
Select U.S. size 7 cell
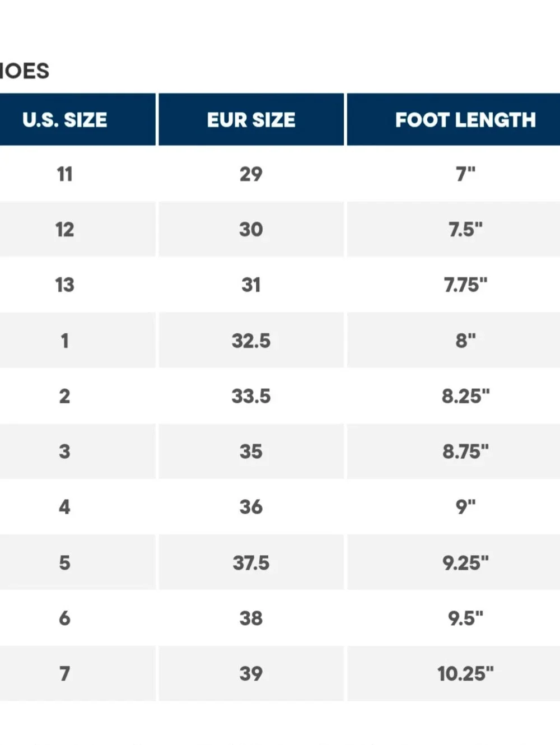77,673
